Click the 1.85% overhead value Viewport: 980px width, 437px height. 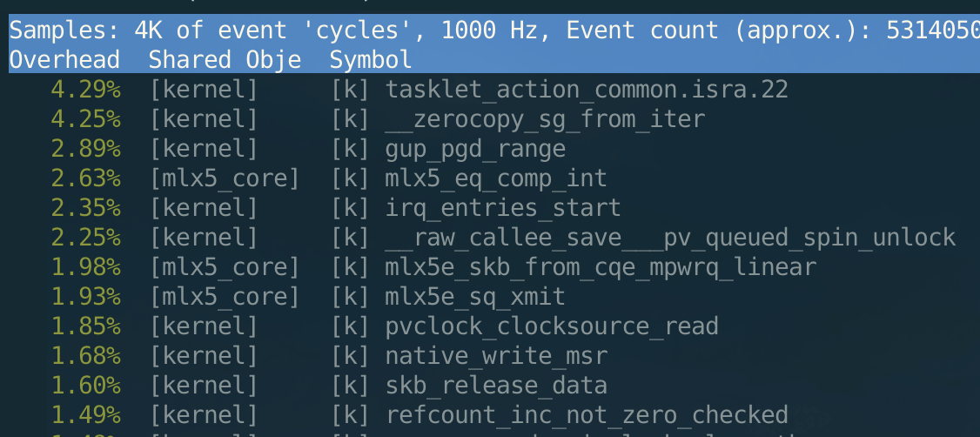pos(85,326)
